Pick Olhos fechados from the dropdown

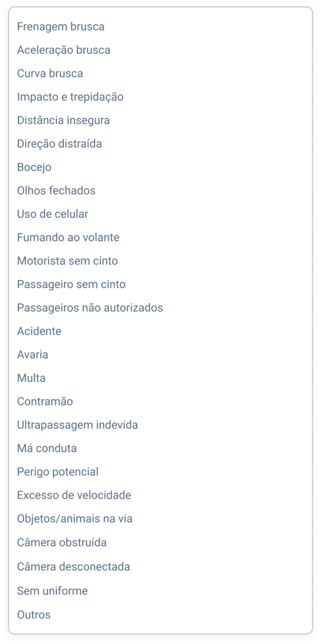click(x=160, y=190)
